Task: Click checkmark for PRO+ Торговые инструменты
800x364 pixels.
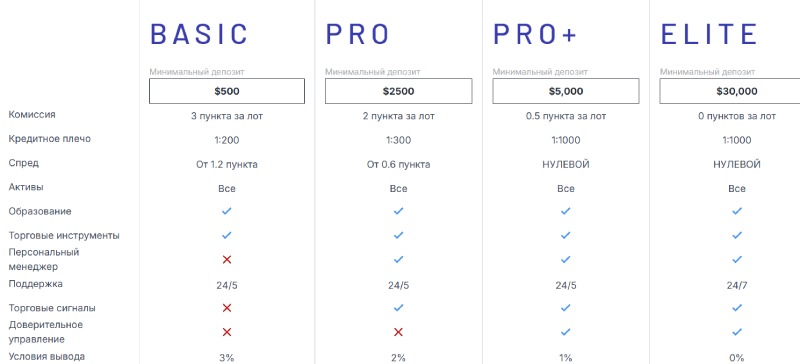Action: 565,235
